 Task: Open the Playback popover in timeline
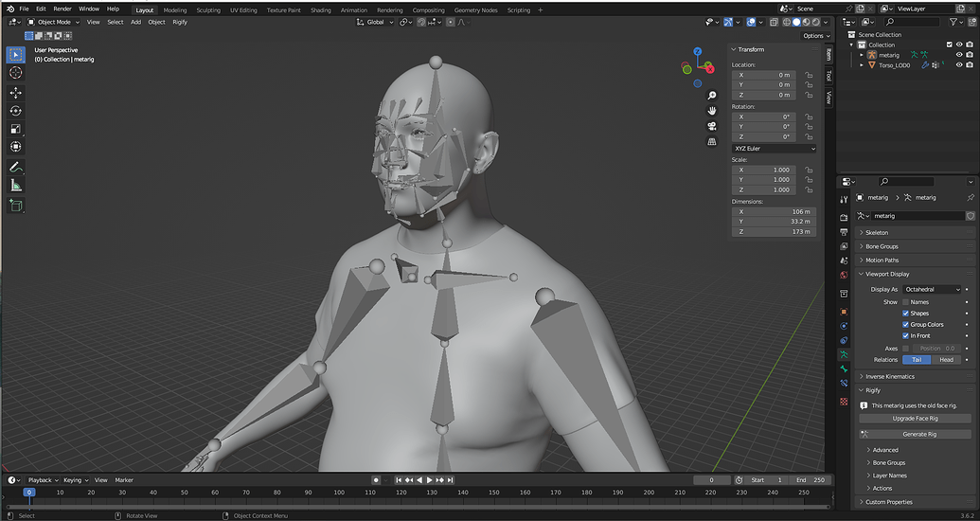(x=43, y=480)
